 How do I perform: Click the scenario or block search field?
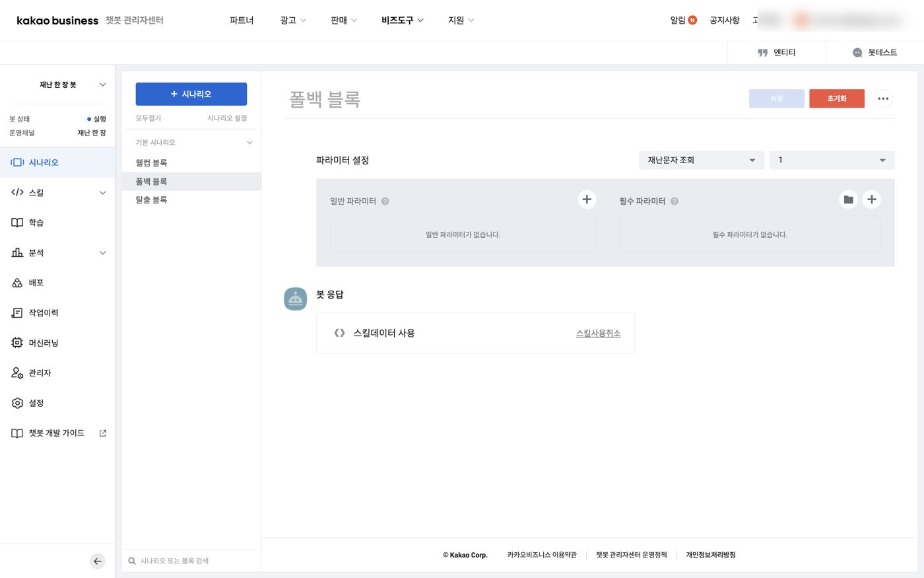click(191, 561)
